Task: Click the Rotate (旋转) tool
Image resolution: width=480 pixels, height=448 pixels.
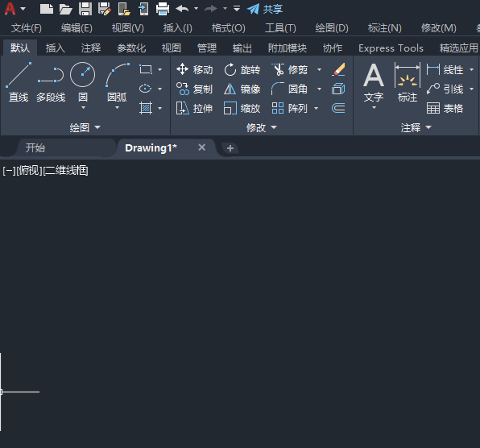Action: (x=242, y=70)
